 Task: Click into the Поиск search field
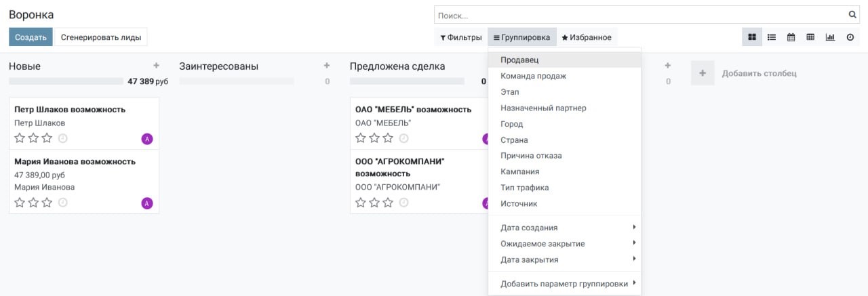pyautogui.click(x=637, y=15)
